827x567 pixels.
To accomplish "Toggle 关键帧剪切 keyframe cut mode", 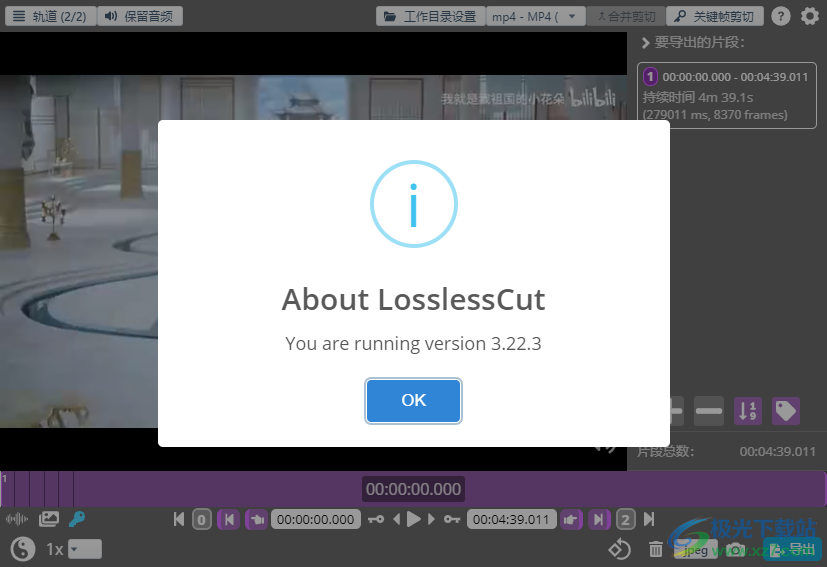I will point(715,16).
